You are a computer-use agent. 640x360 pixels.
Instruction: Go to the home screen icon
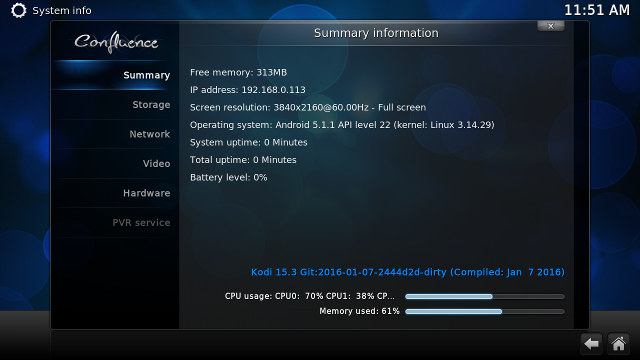click(618, 344)
